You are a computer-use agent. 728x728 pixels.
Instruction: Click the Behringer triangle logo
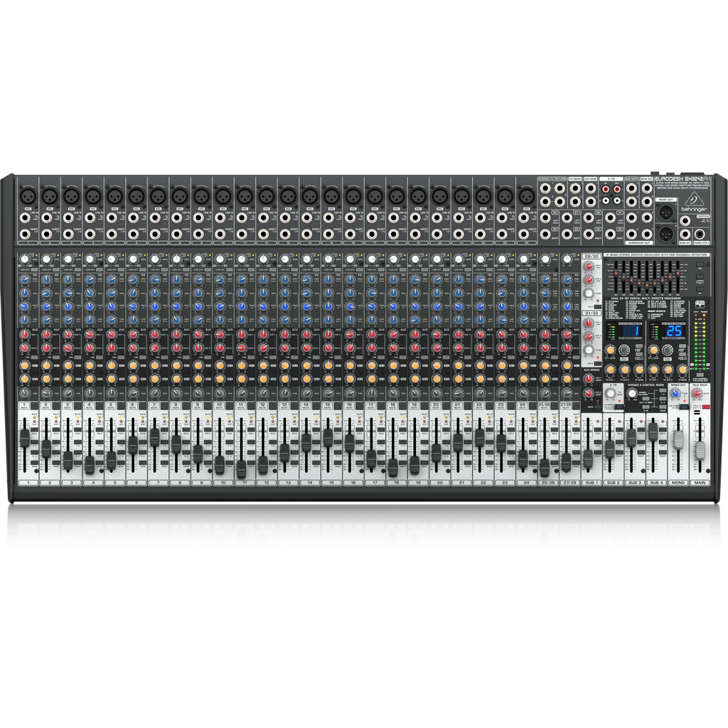point(694,199)
